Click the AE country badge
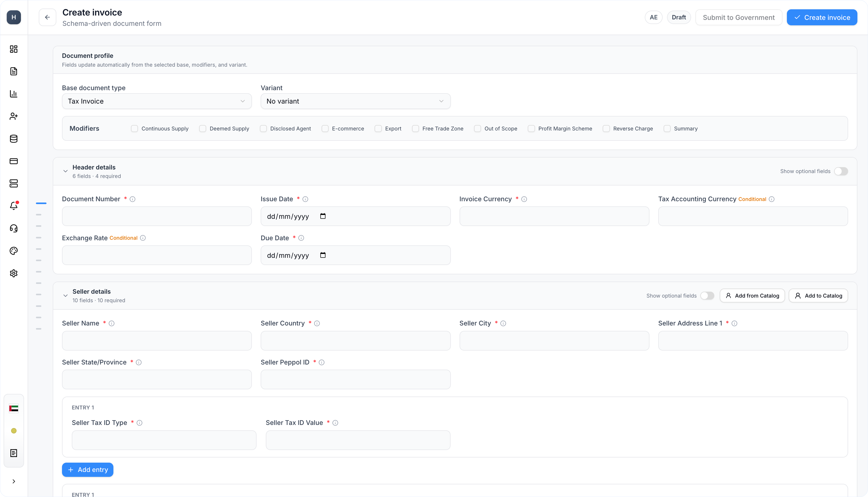This screenshot has width=868, height=497. 653,17
